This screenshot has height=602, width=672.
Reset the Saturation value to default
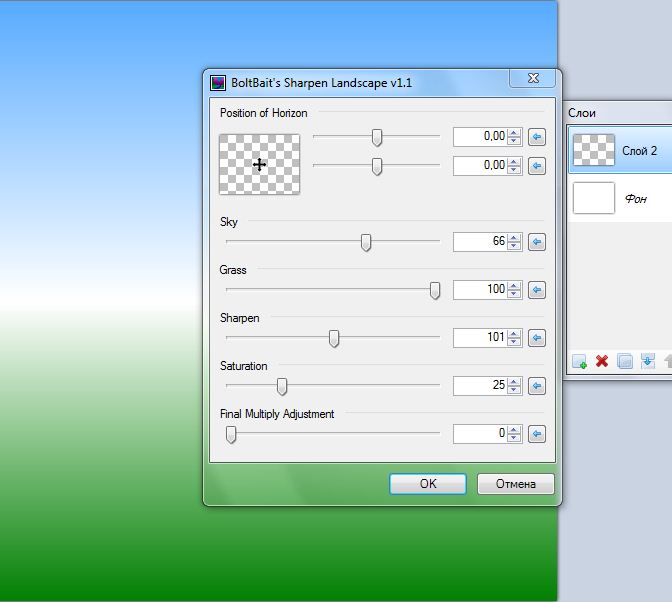(537, 386)
